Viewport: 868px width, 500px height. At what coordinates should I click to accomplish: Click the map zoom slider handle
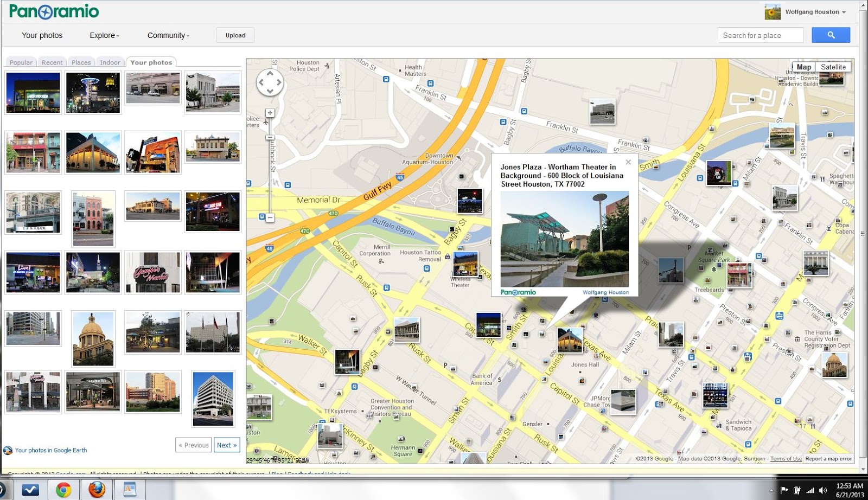point(270,138)
